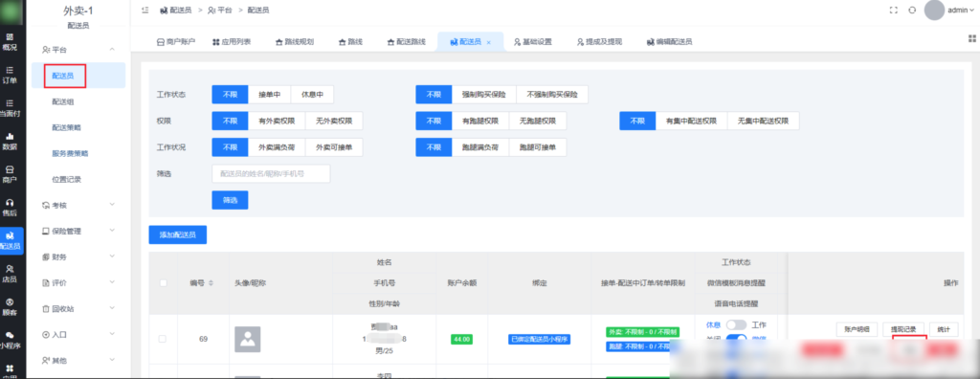Click the logo at top-left corner

click(x=11, y=12)
